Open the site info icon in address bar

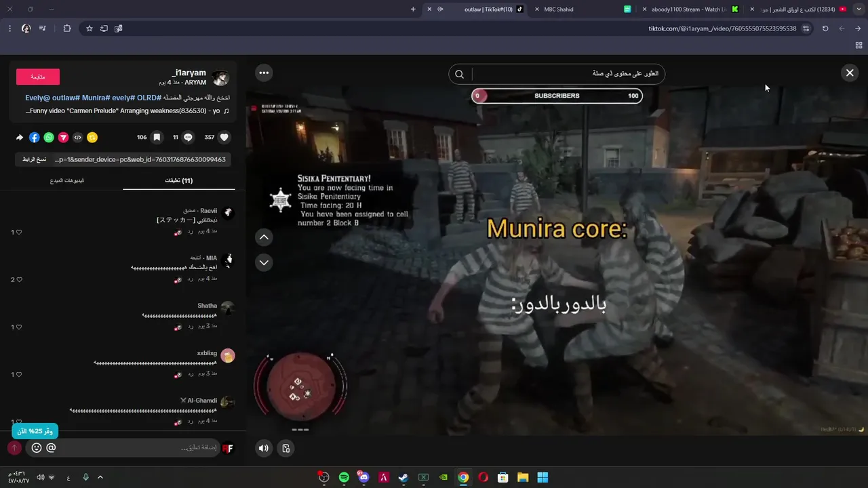point(806,28)
